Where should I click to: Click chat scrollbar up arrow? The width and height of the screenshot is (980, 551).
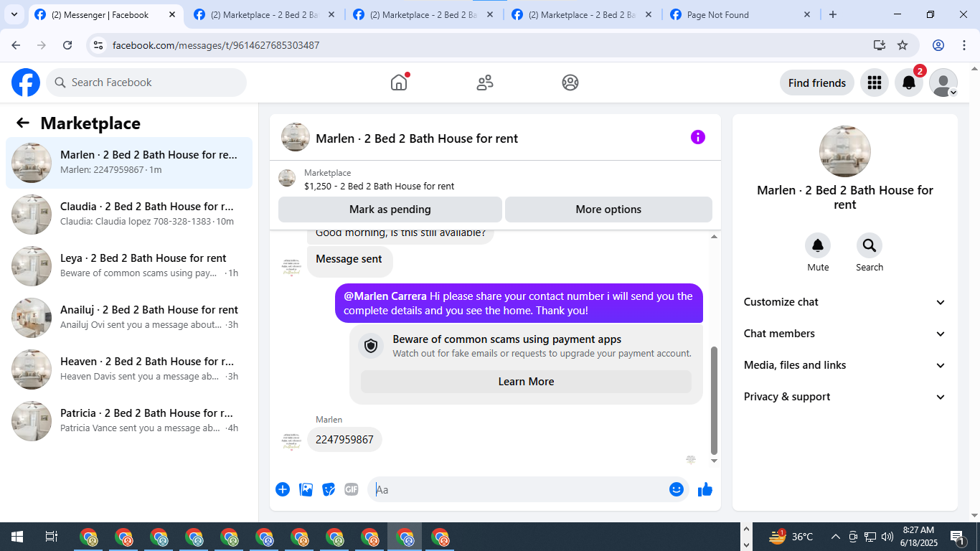point(714,237)
